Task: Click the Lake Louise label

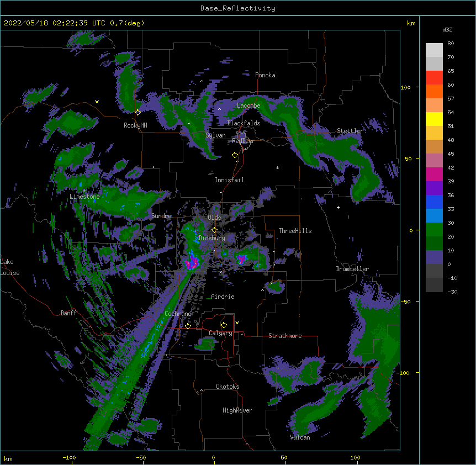Action: pyautogui.click(x=10, y=267)
